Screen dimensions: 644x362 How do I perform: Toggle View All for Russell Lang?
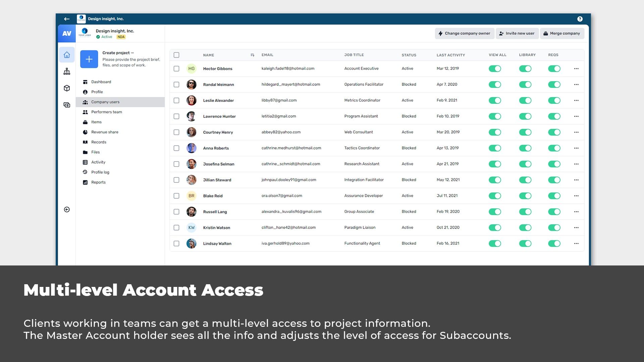pyautogui.click(x=495, y=212)
